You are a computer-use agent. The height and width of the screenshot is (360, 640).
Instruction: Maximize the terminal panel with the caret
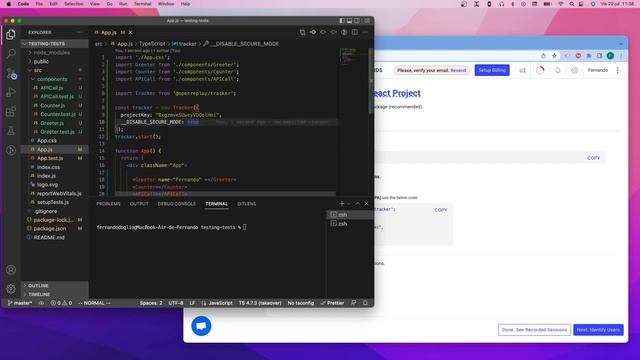[x=358, y=204]
